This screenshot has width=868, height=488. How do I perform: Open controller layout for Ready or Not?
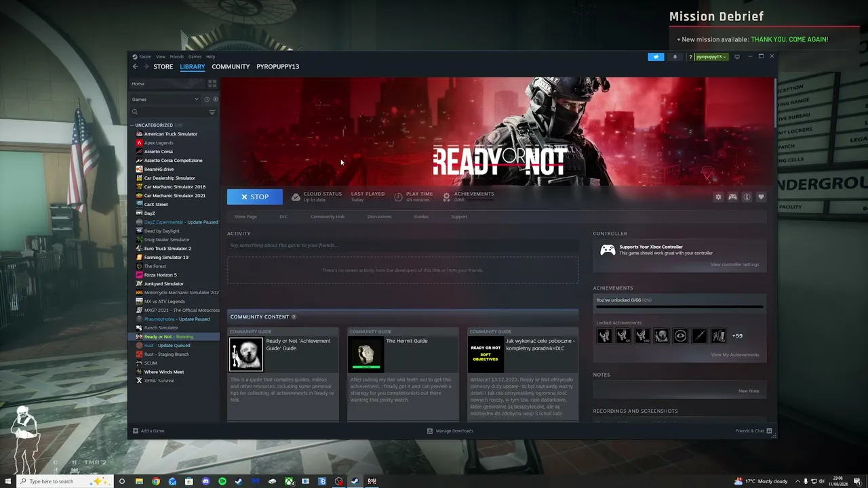click(x=732, y=197)
